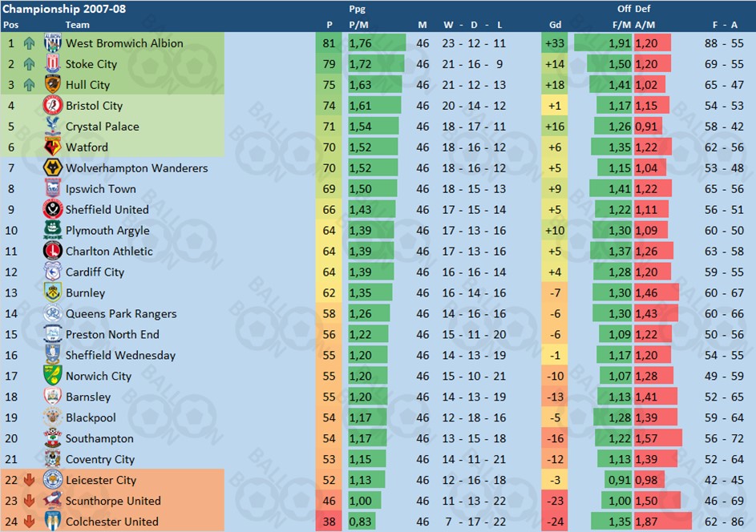The height and width of the screenshot is (532, 756).
Task: Click the Wolverhampton Wanderers wolf crest
Action: point(52,167)
